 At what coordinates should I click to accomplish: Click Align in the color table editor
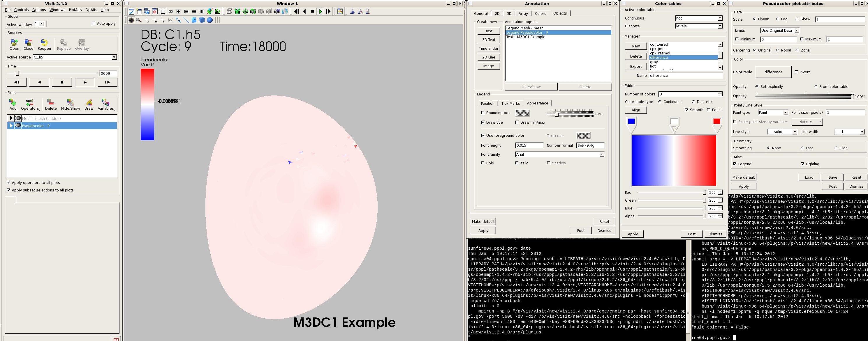[636, 110]
